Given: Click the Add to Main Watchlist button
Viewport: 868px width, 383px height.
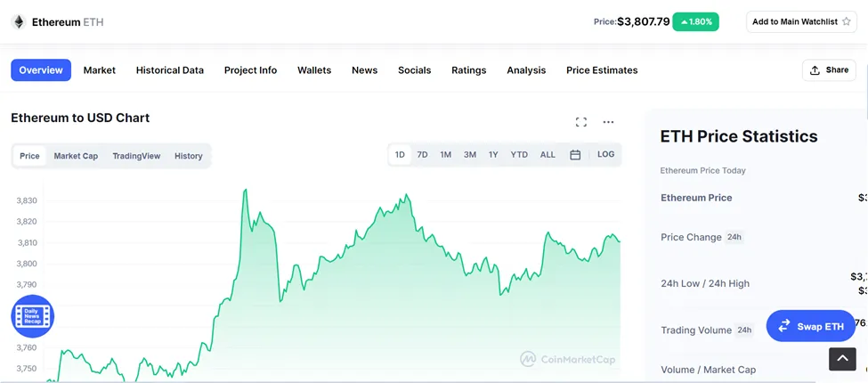Looking at the screenshot, I should click(801, 22).
